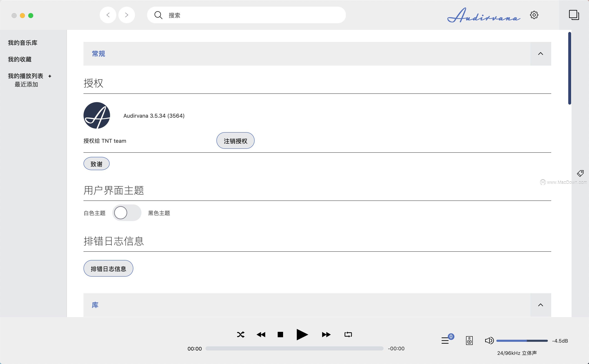Image resolution: width=589 pixels, height=364 pixels.
Task: Add a new playlist with the plus icon
Action: pos(50,76)
